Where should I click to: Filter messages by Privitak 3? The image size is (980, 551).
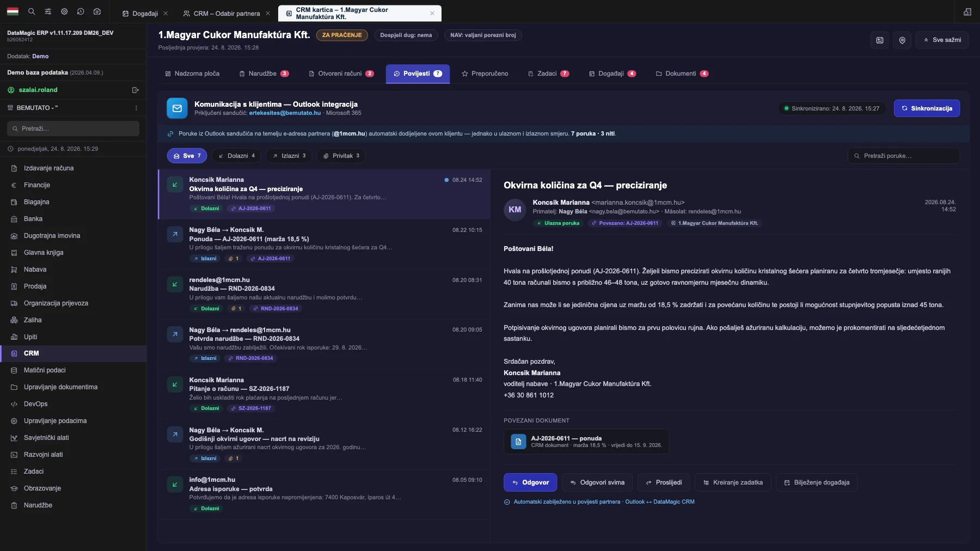(341, 156)
